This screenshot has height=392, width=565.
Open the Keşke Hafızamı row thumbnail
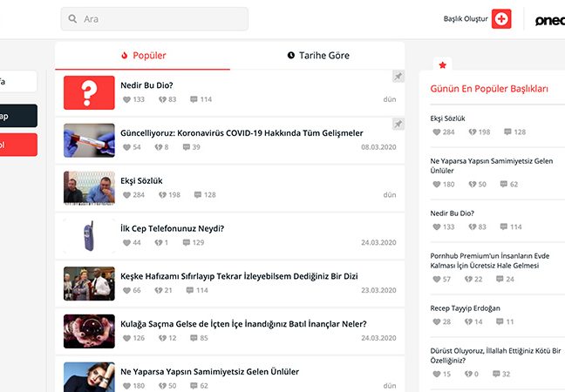tap(89, 284)
